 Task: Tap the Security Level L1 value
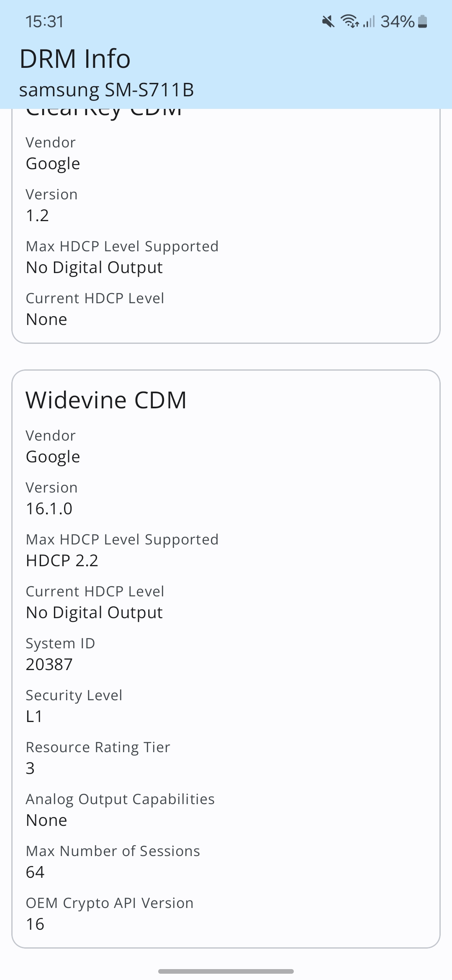(34, 717)
